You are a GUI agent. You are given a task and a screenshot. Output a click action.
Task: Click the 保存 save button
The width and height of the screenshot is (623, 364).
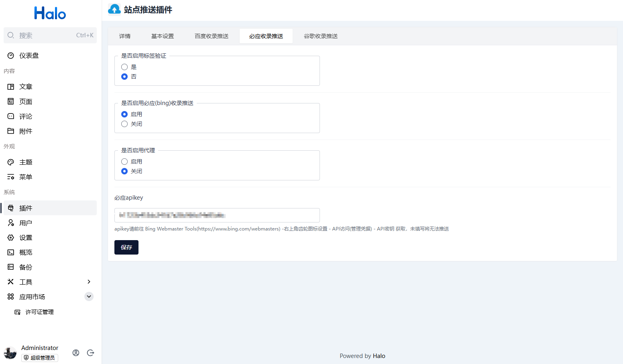tap(126, 247)
